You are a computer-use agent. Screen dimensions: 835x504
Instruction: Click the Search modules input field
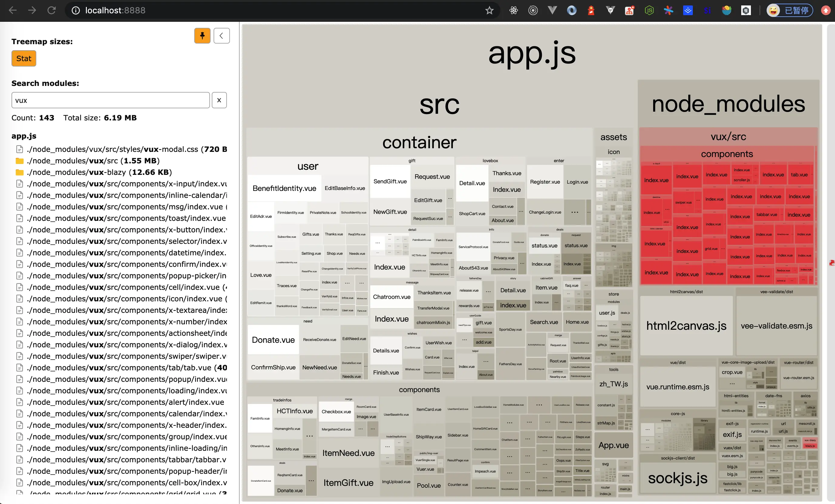(110, 100)
